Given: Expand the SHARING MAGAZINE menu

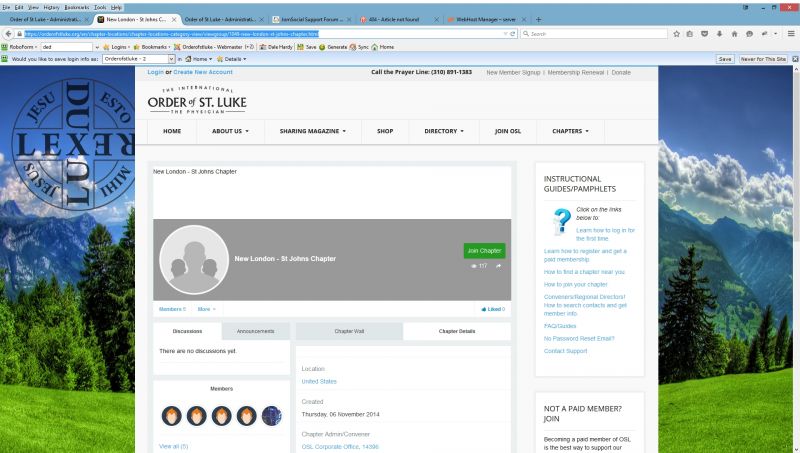Looking at the screenshot, I should point(312,131).
